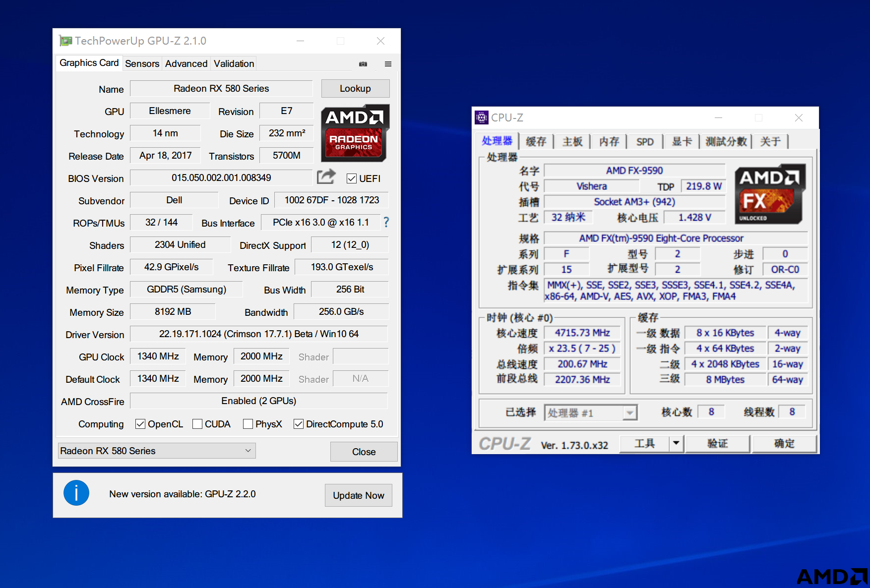Click the BIOS export share icon

(326, 176)
